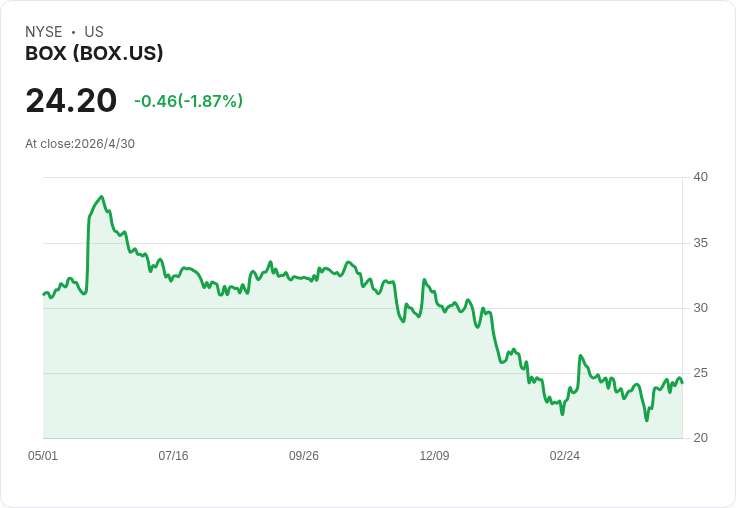This screenshot has width=736, height=508.
Task: Click the 40 price axis label
Action: pyautogui.click(x=700, y=177)
